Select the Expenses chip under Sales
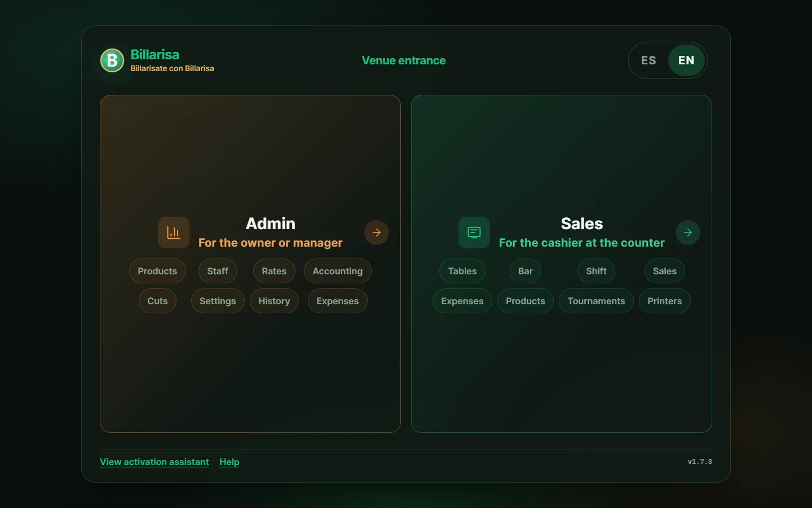The image size is (812, 508). coord(462,301)
